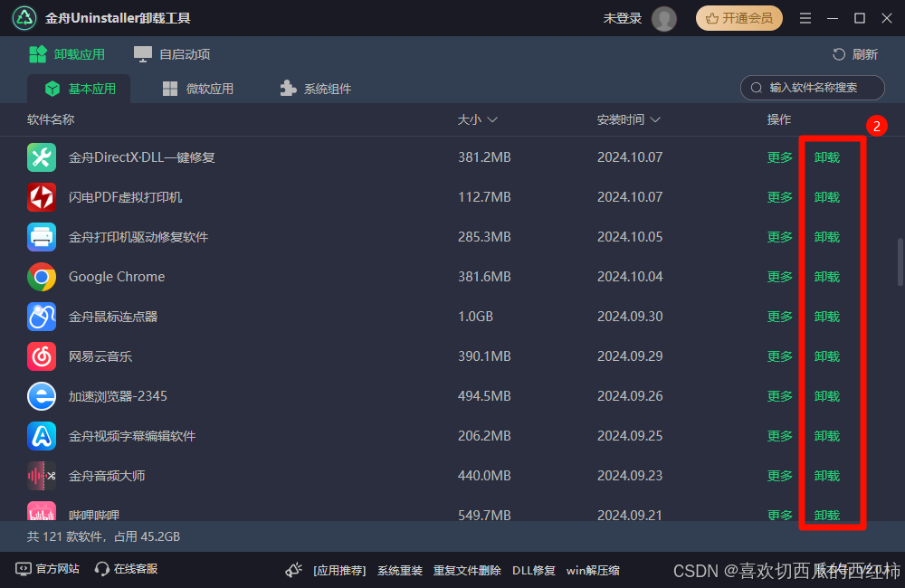
Task: Select the 微软应用 tab
Action: click(x=198, y=89)
